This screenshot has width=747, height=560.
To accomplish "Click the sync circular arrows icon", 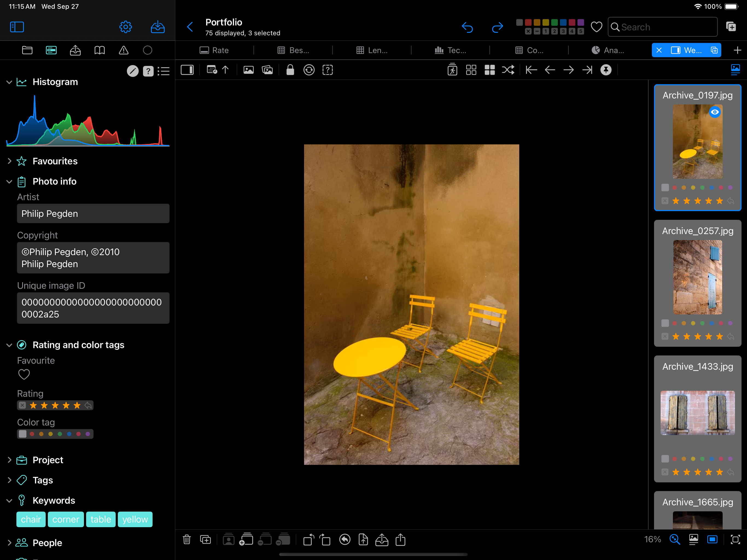I will [x=309, y=70].
